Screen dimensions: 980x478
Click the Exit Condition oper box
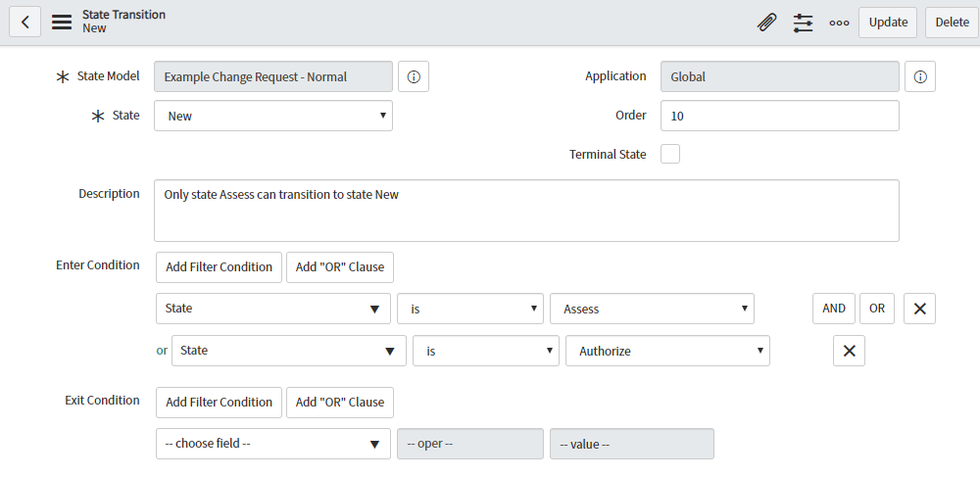(x=470, y=444)
